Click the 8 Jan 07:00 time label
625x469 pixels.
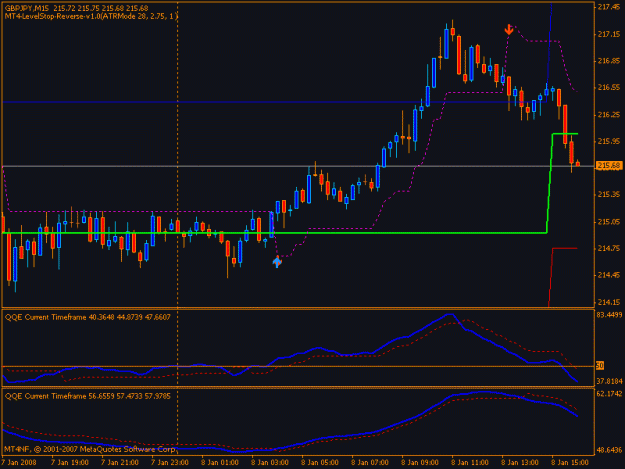[370, 462]
